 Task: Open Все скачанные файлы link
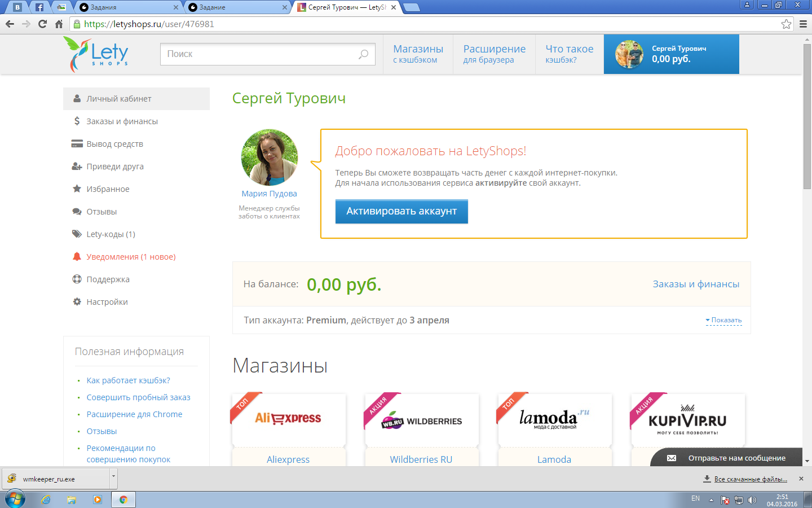pyautogui.click(x=751, y=479)
